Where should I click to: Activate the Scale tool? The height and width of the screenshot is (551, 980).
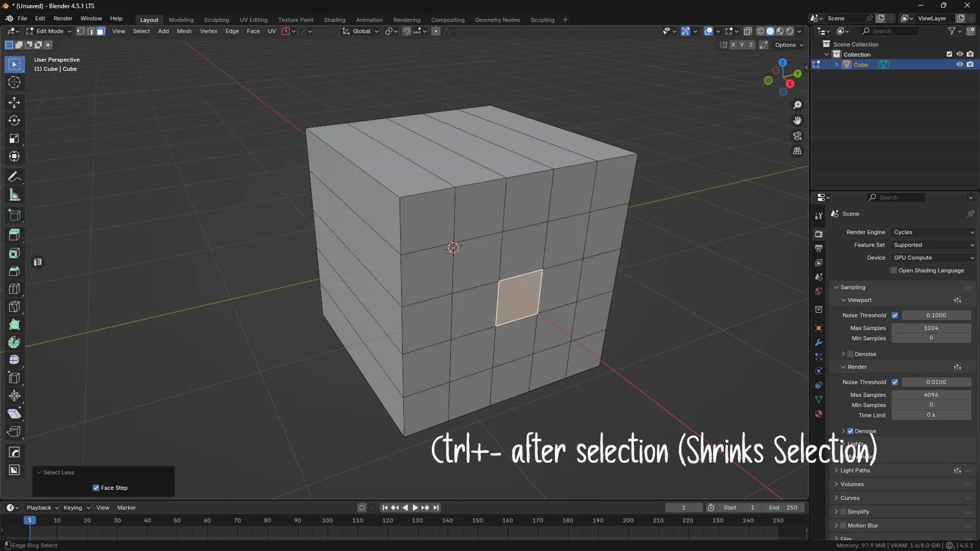pyautogui.click(x=14, y=139)
